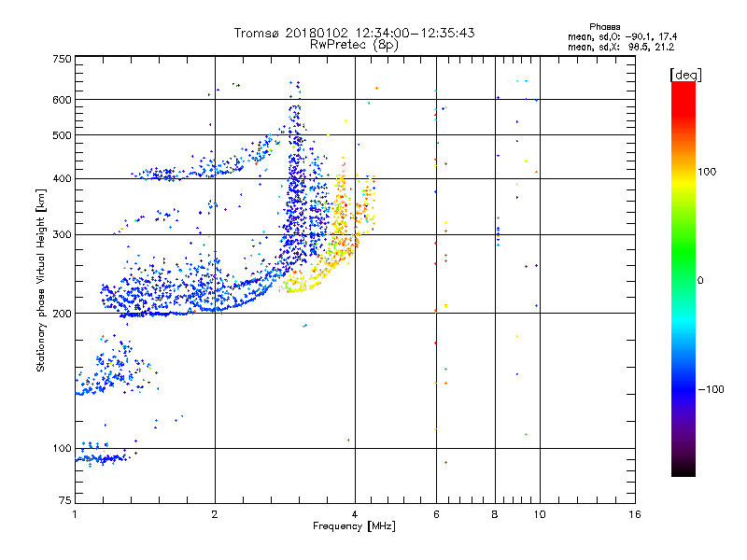Click the y-axis tick label '200'
The width and height of the screenshot is (747, 560).
pyautogui.click(x=62, y=314)
